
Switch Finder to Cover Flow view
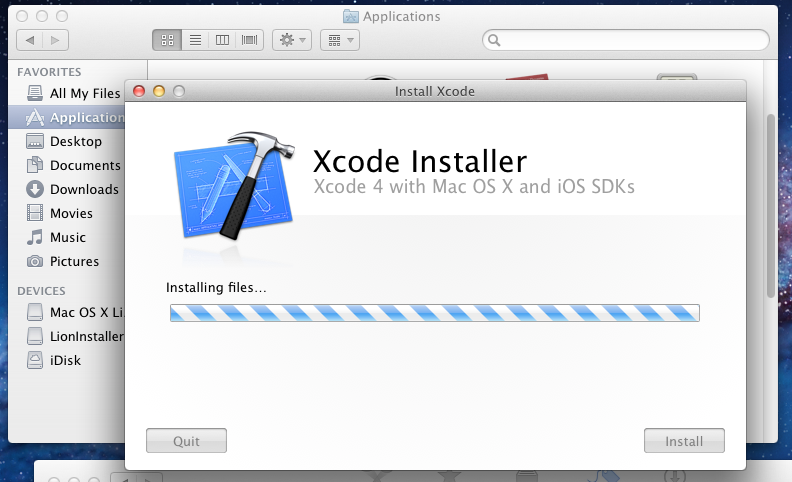250,40
